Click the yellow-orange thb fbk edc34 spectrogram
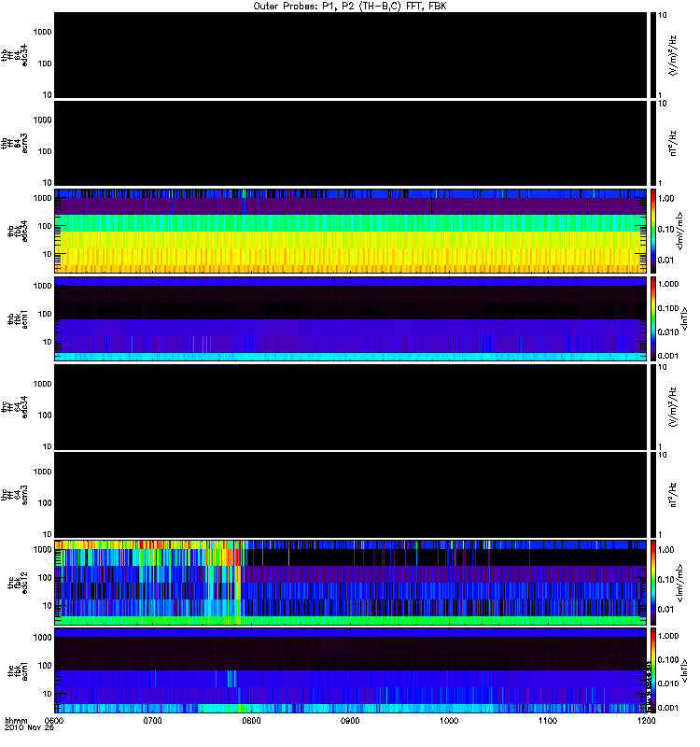The height and width of the screenshot is (747, 700). 350,231
